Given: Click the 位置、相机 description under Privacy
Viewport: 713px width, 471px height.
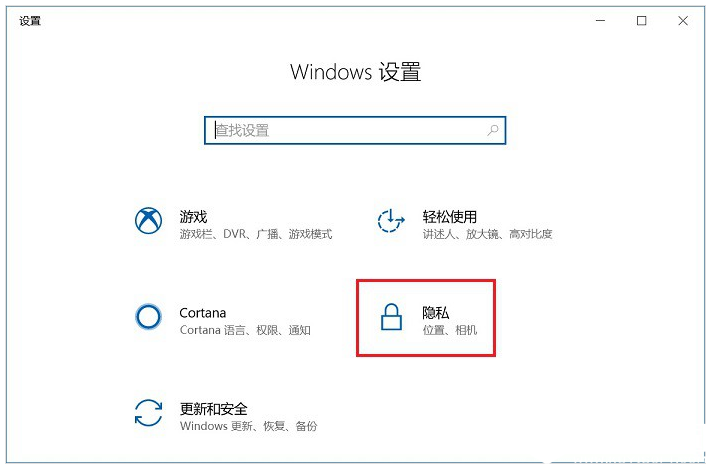Looking at the screenshot, I should [450, 330].
